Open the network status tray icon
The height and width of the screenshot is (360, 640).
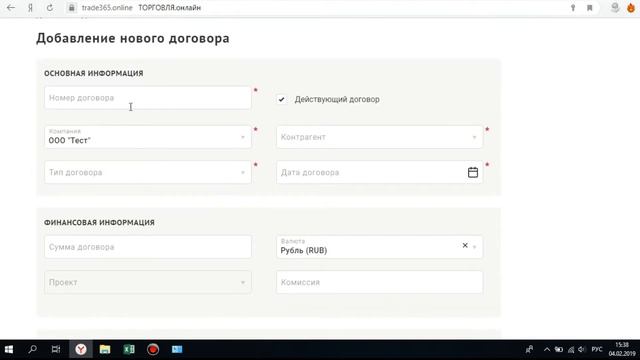point(571,349)
